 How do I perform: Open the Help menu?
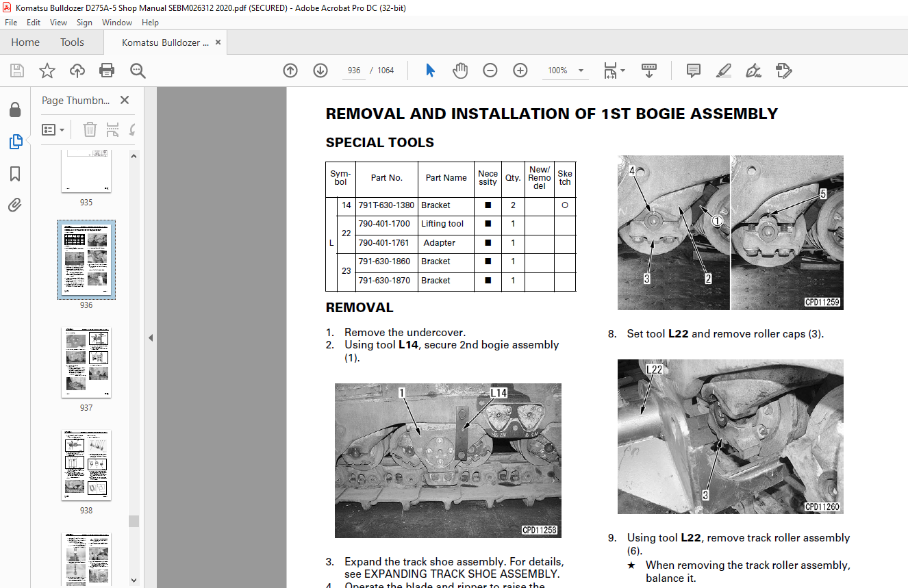150,23
